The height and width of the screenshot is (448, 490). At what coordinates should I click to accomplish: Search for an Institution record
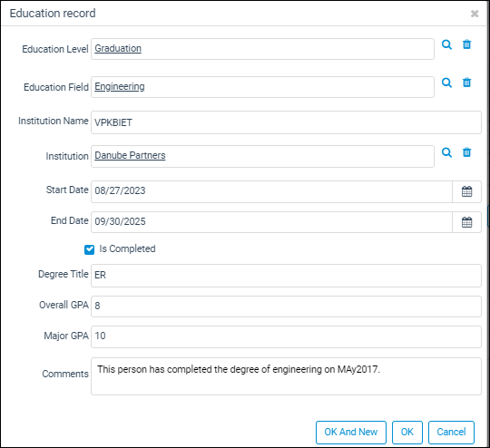pyautogui.click(x=446, y=152)
